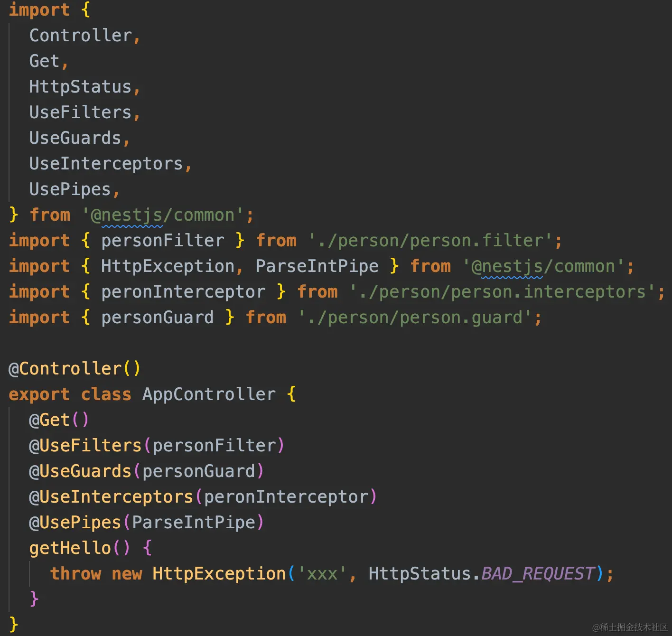Viewport: 672px width, 636px height.
Task: Click 'UseFilters' in the import list
Action: (81, 112)
